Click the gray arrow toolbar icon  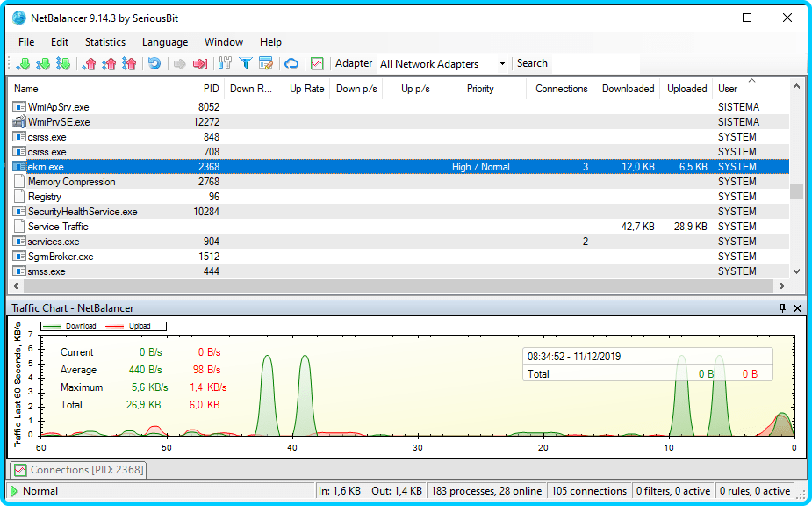pyautogui.click(x=180, y=63)
